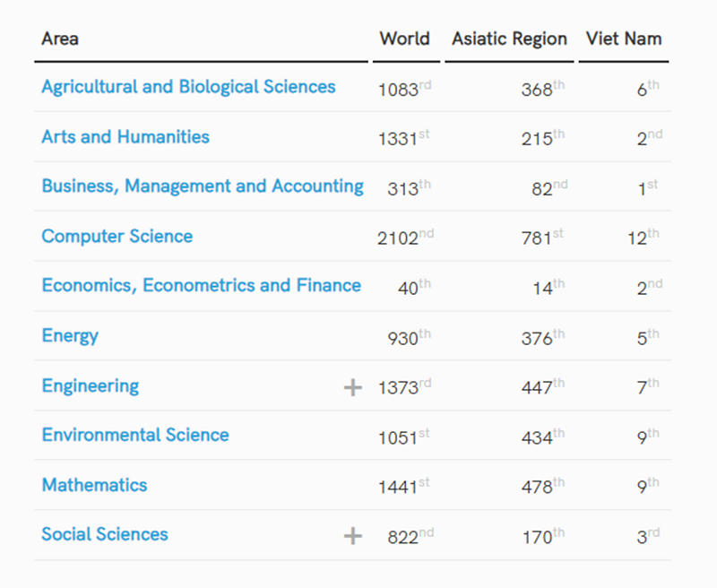Open the Arts and Humanities link
Viewport: 717px width, 588px height.
125,137
